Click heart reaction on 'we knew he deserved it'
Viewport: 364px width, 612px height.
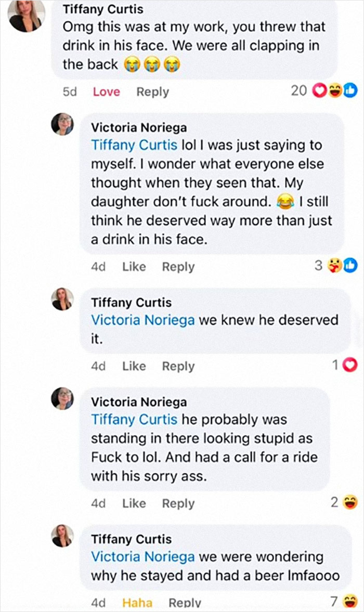point(352,366)
